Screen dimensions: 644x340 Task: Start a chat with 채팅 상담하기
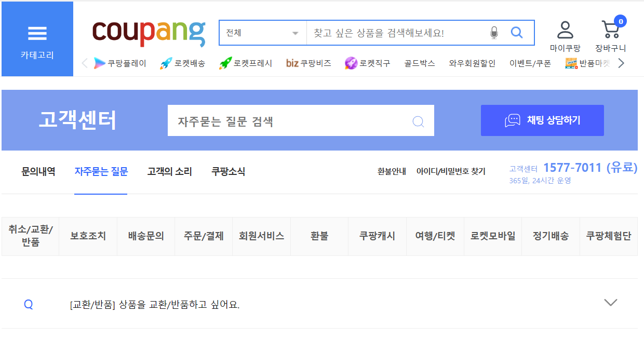[x=542, y=120]
